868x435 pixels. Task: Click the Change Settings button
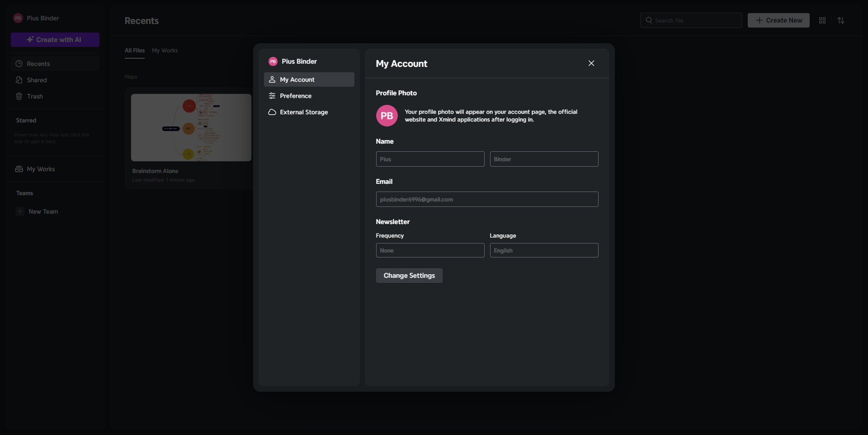(x=409, y=276)
